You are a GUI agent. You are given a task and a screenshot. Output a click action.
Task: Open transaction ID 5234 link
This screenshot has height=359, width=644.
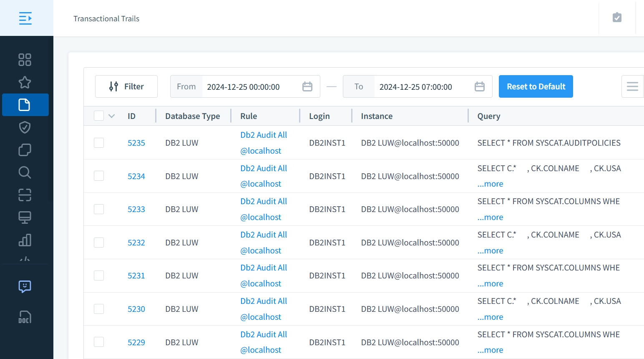136,176
